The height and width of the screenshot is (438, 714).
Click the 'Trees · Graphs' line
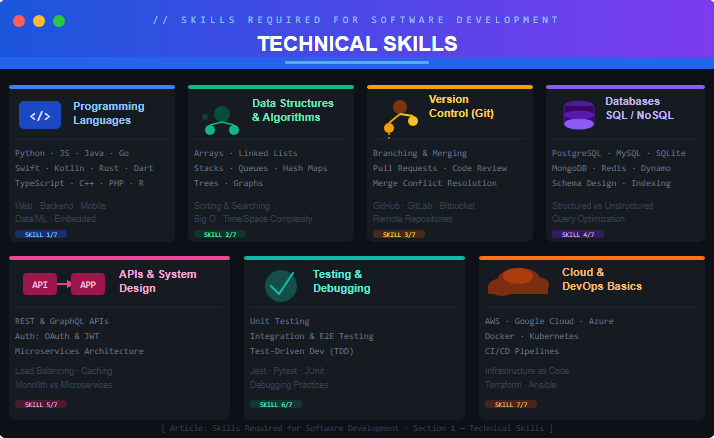(228, 183)
